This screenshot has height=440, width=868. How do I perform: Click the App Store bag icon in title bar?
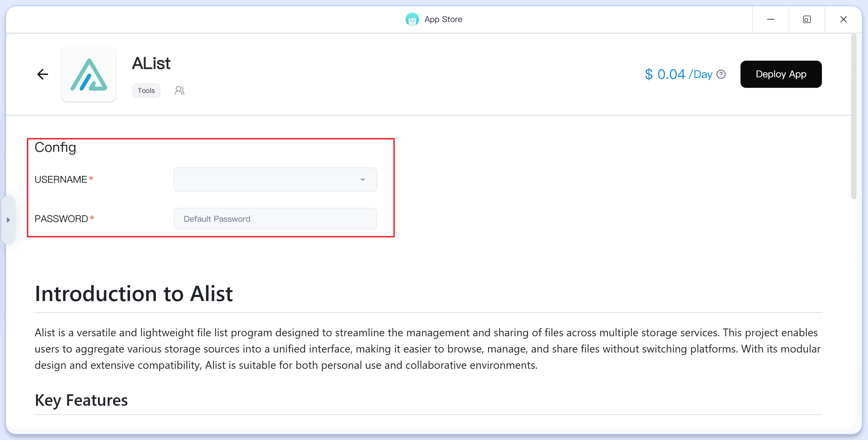click(x=412, y=19)
